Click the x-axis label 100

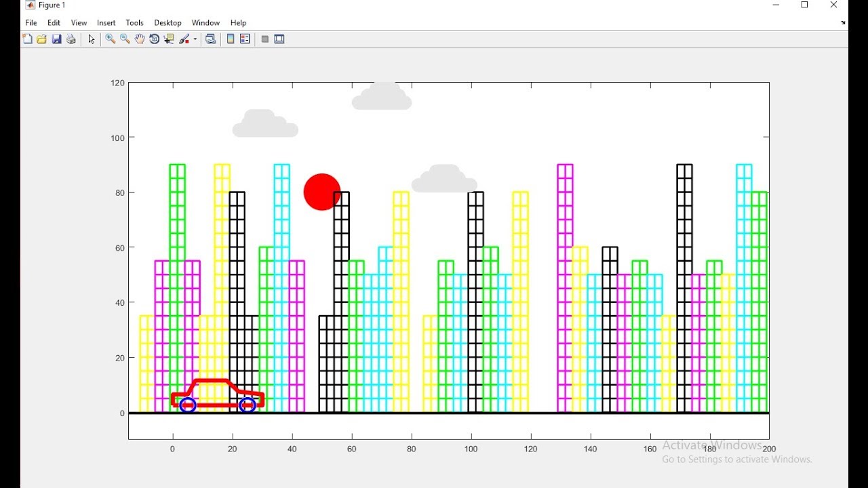[471, 449]
